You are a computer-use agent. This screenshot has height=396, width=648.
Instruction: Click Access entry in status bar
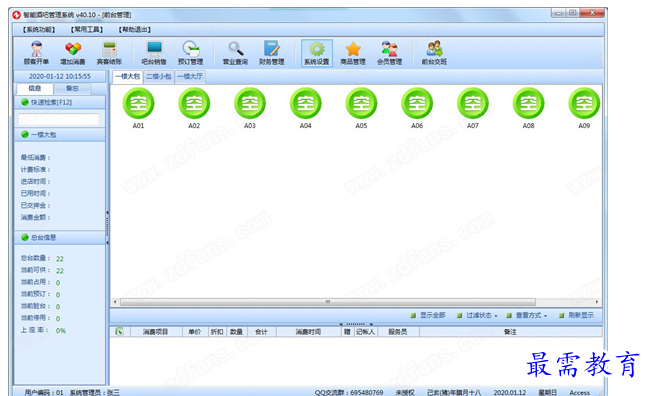pos(579,392)
